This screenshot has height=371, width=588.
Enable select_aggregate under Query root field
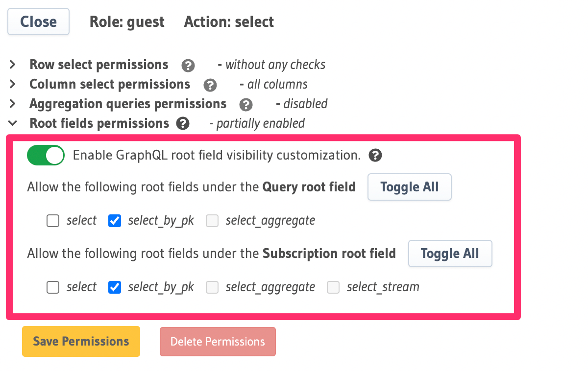(212, 221)
